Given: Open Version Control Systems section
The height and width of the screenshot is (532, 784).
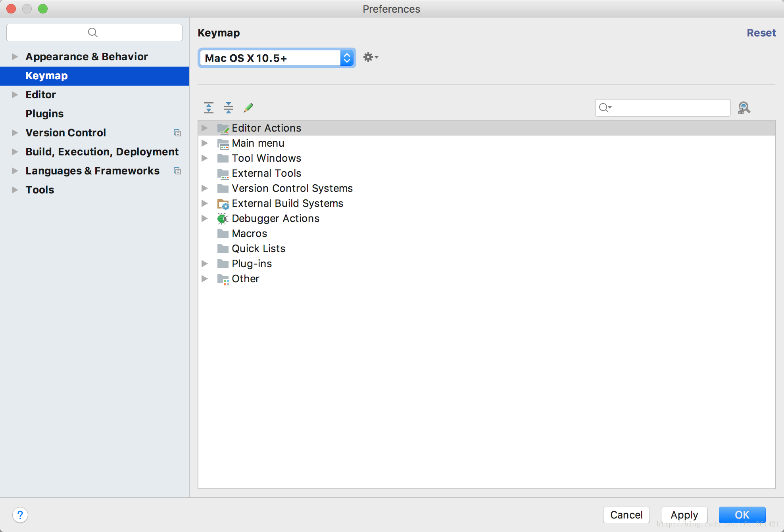Looking at the screenshot, I should [x=206, y=188].
